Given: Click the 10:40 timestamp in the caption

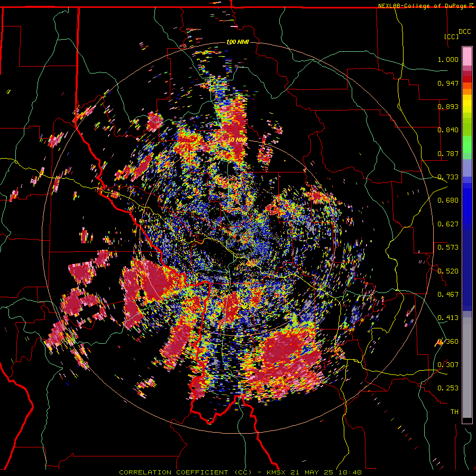Looking at the screenshot, I should pos(351,472).
